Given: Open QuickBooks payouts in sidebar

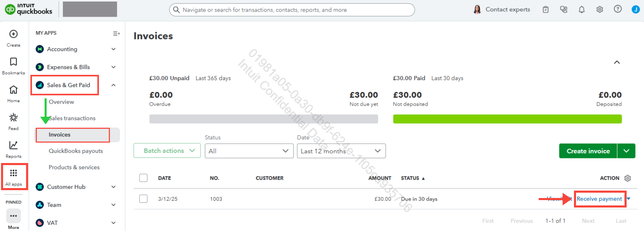Looking at the screenshot, I should [x=76, y=151].
